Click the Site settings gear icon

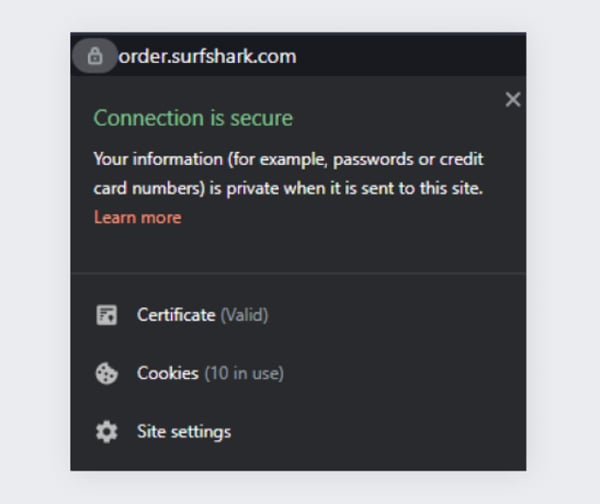point(106,432)
